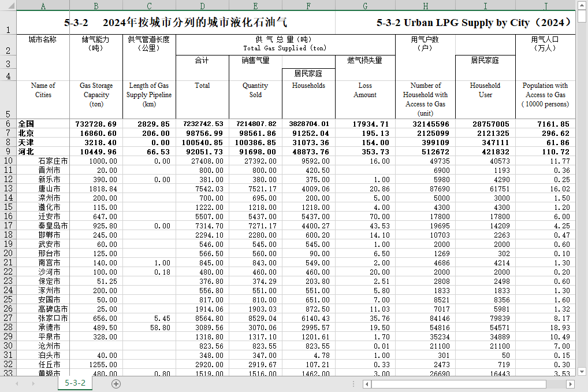This screenshot has height=392, width=588.
Task: Click the value 1818.84
Action: [103, 189]
